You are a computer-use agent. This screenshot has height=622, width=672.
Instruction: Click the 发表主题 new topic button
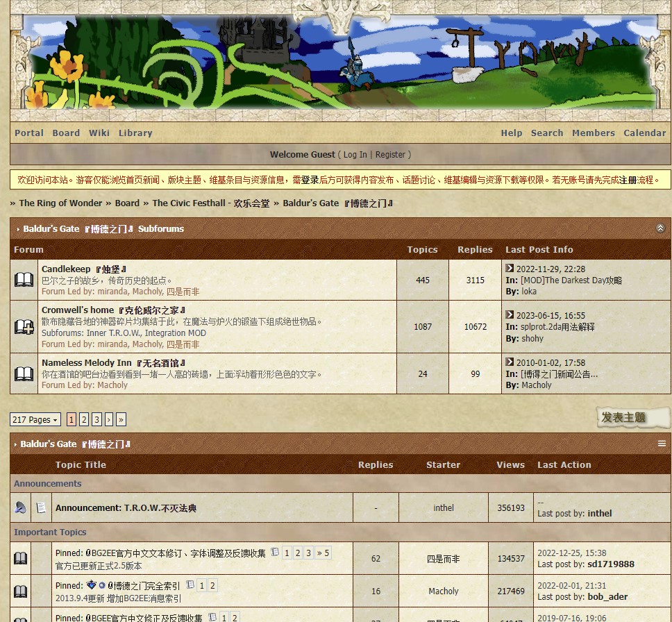click(x=632, y=417)
